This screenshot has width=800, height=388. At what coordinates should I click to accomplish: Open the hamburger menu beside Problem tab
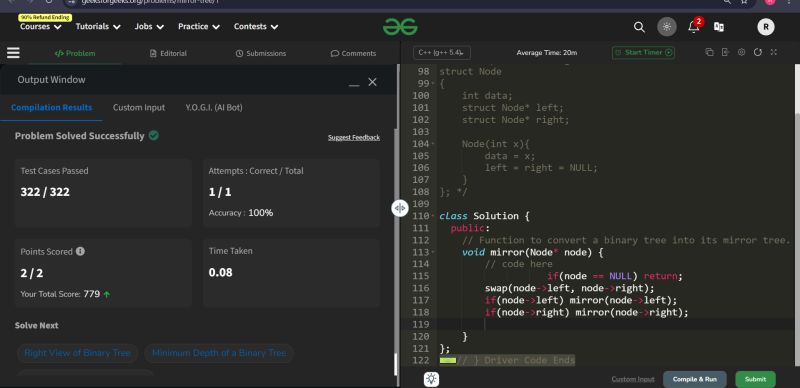(x=13, y=53)
